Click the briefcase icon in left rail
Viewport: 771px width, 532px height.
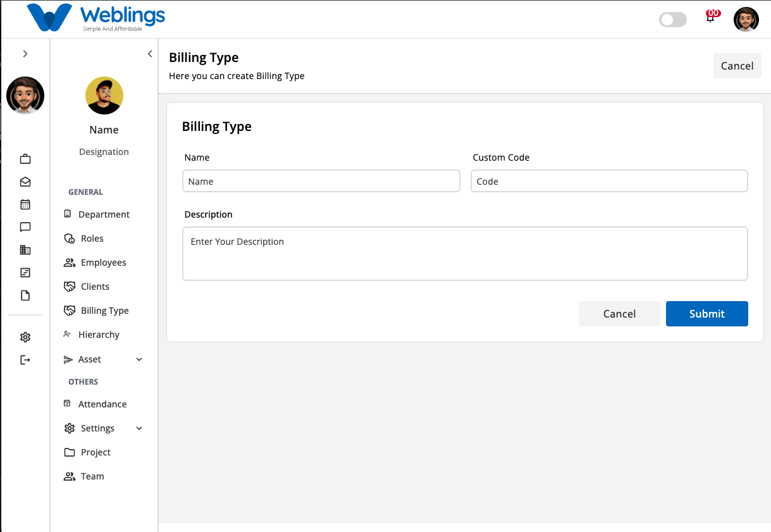[25, 159]
